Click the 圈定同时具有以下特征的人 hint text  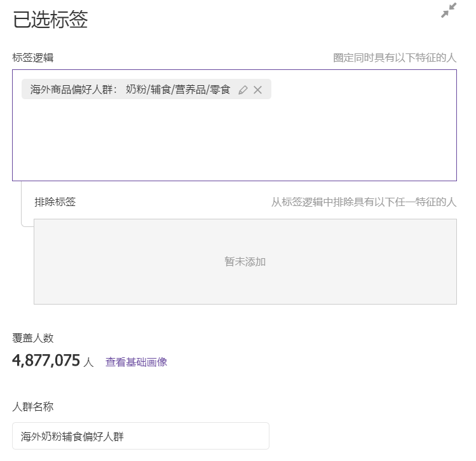click(395, 57)
